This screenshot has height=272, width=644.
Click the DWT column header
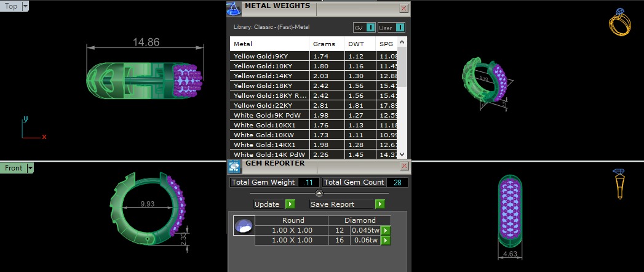[360, 44]
